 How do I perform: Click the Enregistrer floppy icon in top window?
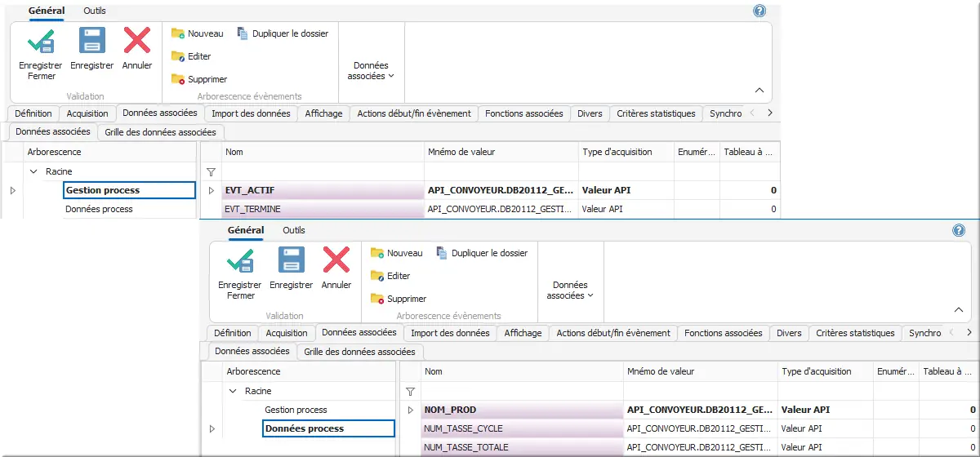click(91, 41)
